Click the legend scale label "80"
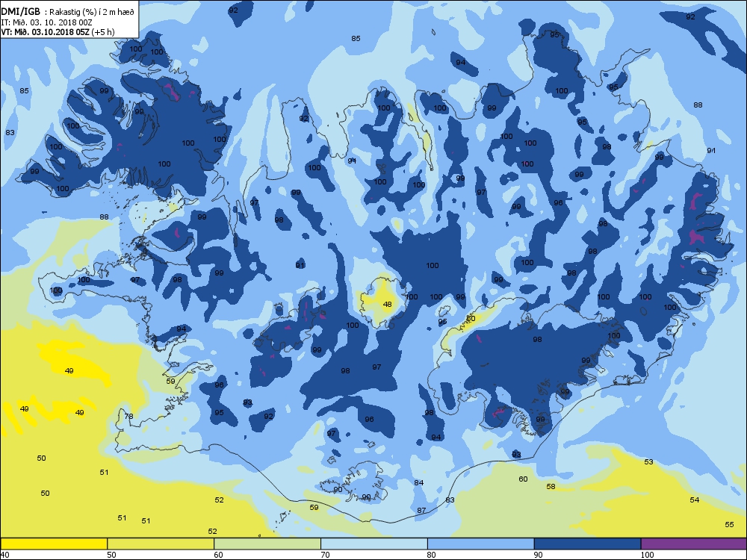 click(432, 555)
